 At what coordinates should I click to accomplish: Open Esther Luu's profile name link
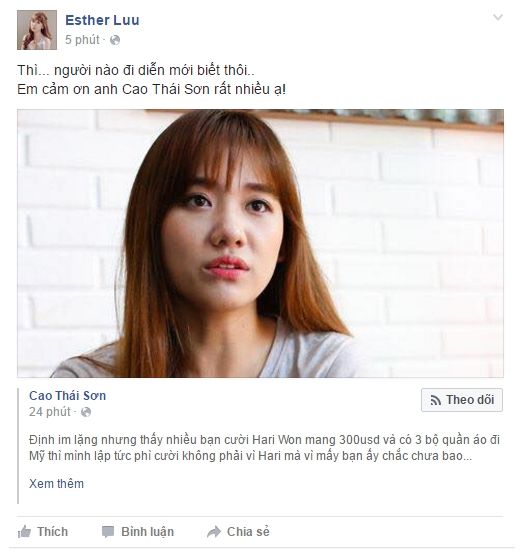(x=102, y=20)
